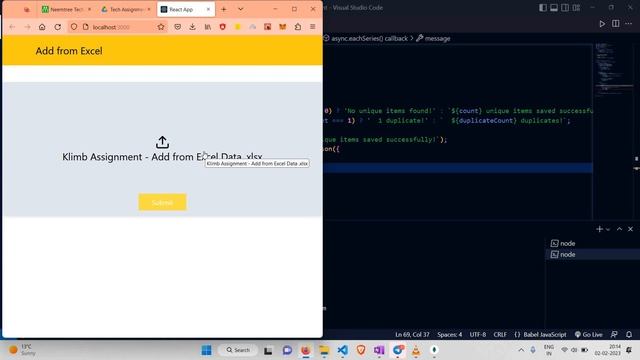Open Firefox hamburger application menu
This screenshot has width=640, height=360.
[313, 27]
